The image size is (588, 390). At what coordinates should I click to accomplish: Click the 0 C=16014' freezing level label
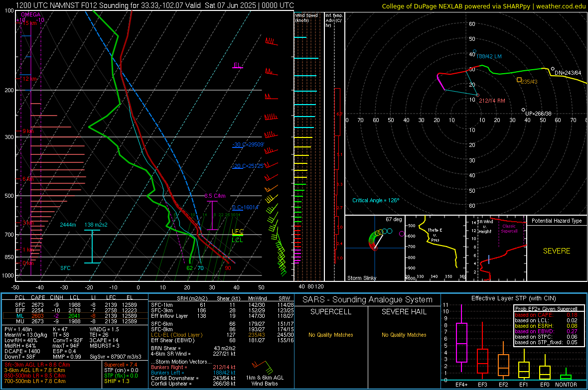pyautogui.click(x=245, y=207)
